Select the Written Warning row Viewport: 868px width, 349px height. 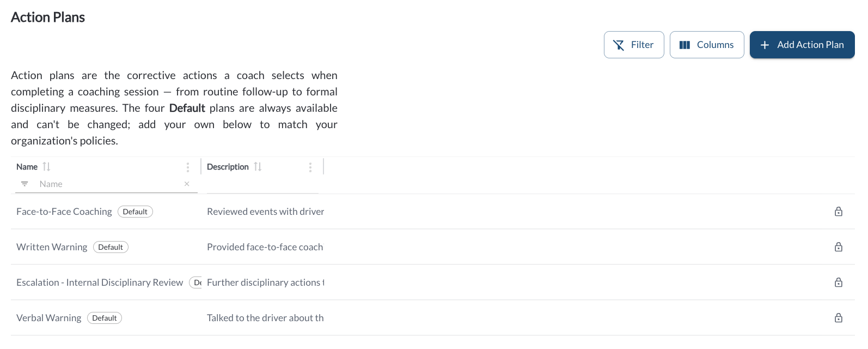(x=433, y=247)
